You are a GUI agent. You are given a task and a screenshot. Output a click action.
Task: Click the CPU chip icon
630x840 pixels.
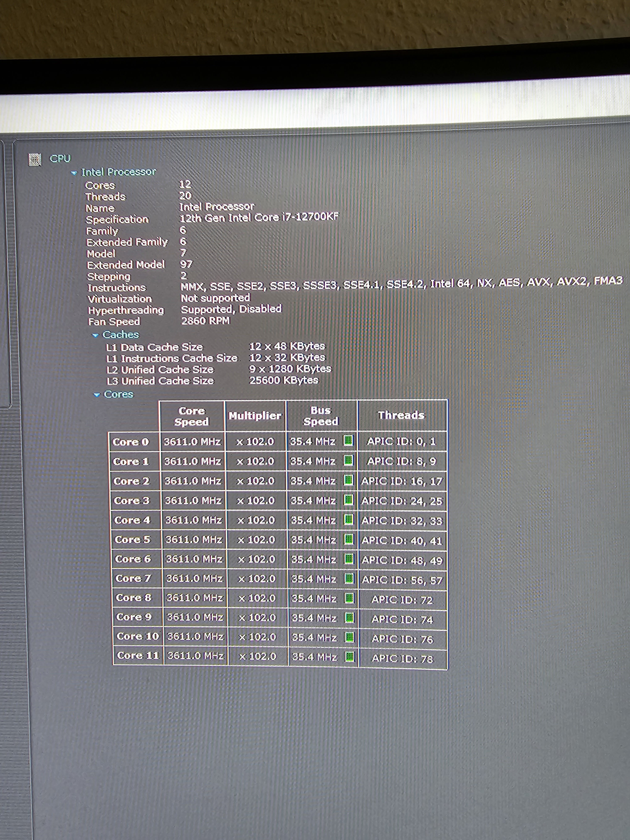pos(35,159)
